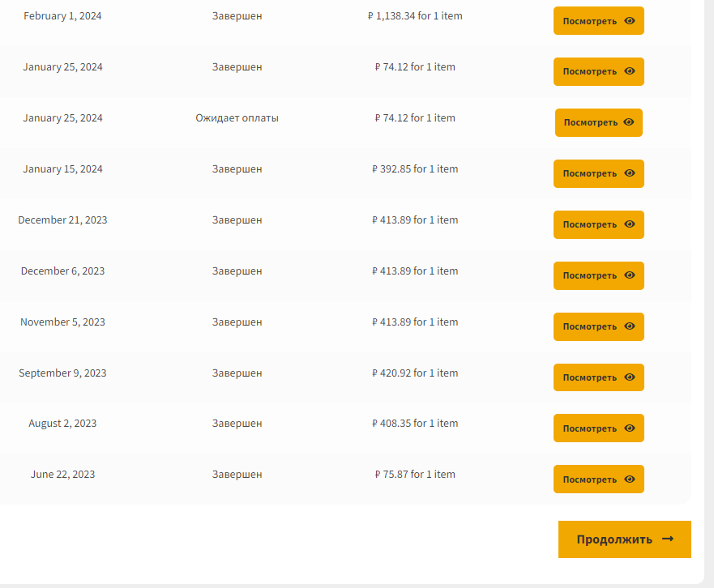The image size is (714, 588).
Task: Click Завершен status in June 22, 2023 row
Action: (237, 475)
